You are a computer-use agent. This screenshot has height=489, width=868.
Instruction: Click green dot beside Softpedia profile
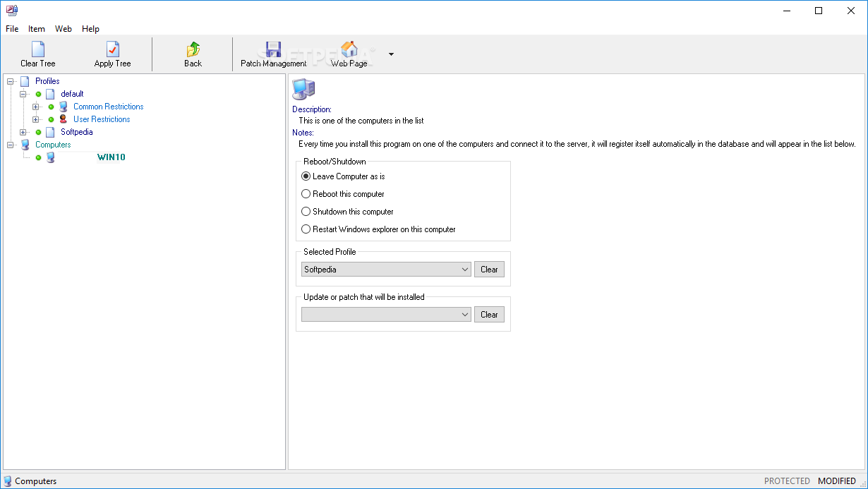(x=39, y=132)
